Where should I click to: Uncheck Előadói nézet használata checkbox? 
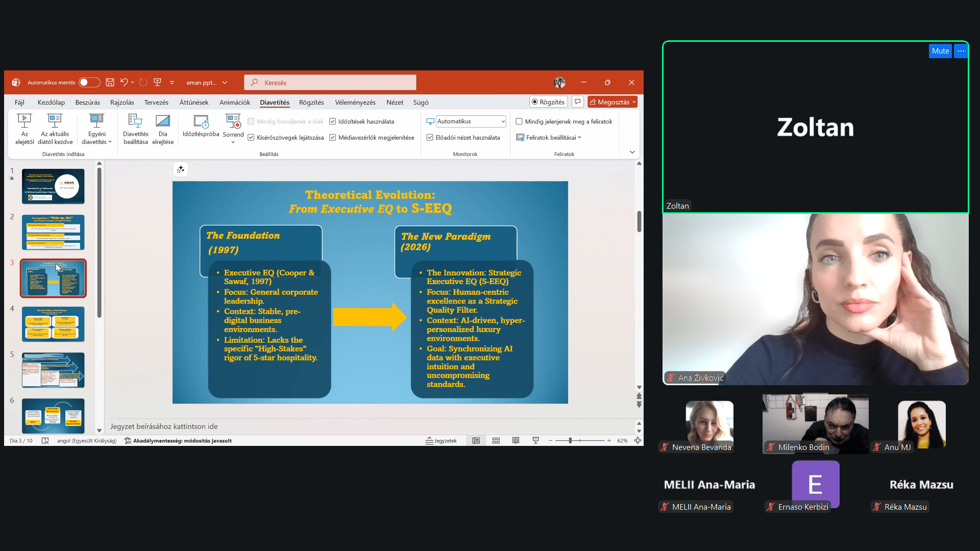[x=430, y=138]
